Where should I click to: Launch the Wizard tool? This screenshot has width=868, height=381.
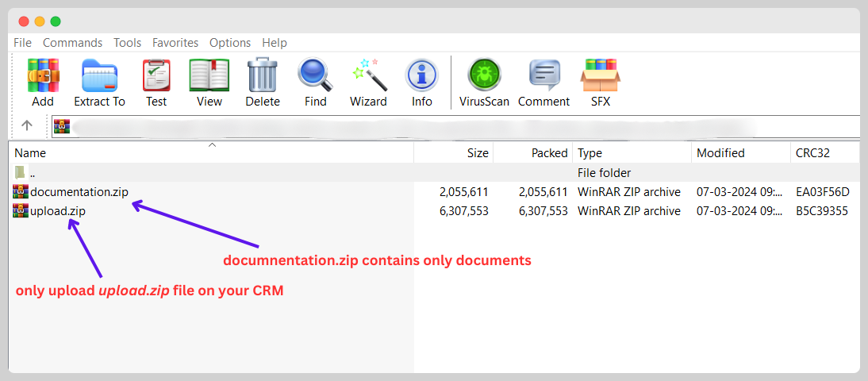point(368,76)
